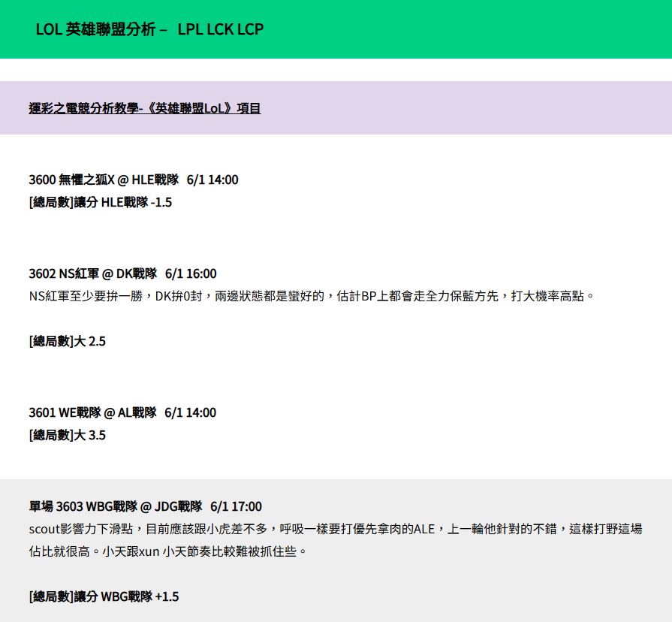Click the 讓分 HLE戰隊 -1.5 pick line
Viewport: 672px width, 622px height.
pyautogui.click(x=101, y=202)
